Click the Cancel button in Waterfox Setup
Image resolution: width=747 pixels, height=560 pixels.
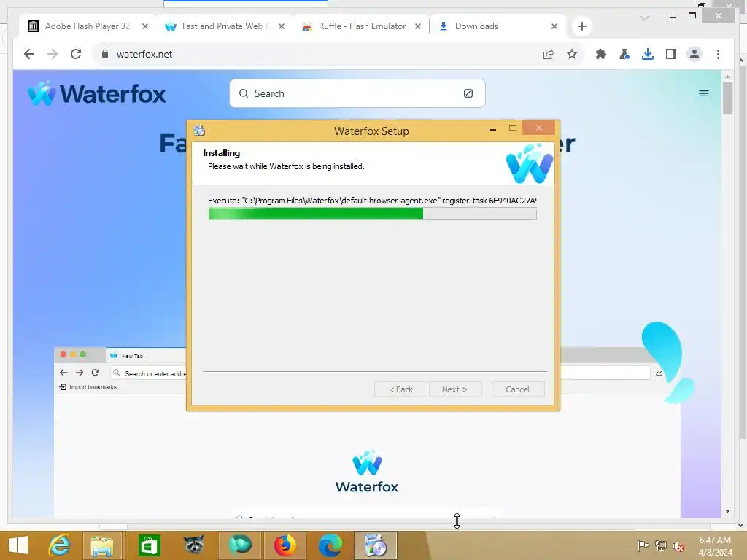[517, 389]
